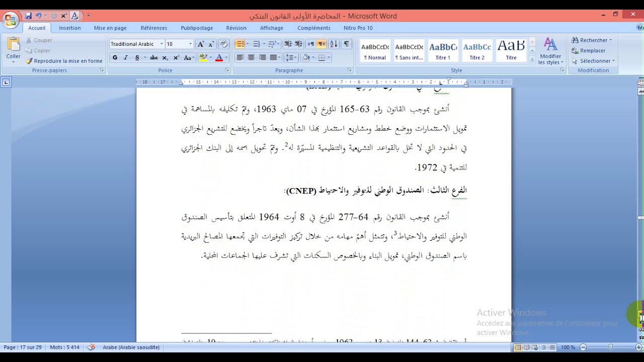Click the zoom slider in status bar

pyautogui.click(x=610, y=347)
